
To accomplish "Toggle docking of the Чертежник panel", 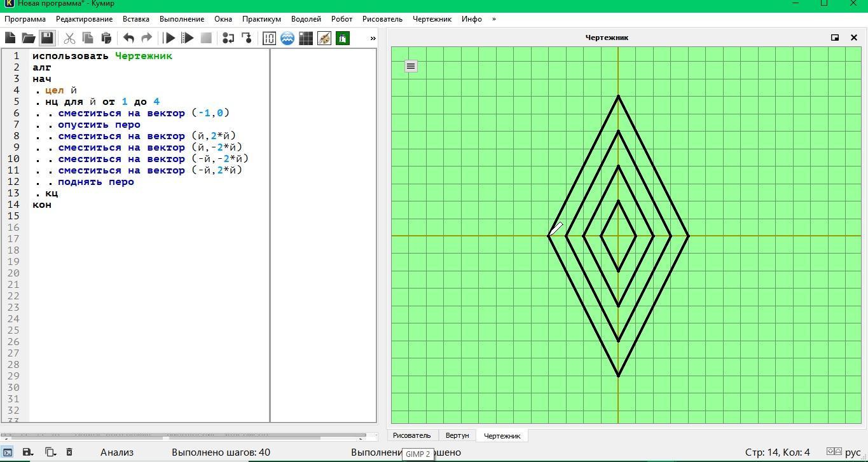I will (x=835, y=37).
